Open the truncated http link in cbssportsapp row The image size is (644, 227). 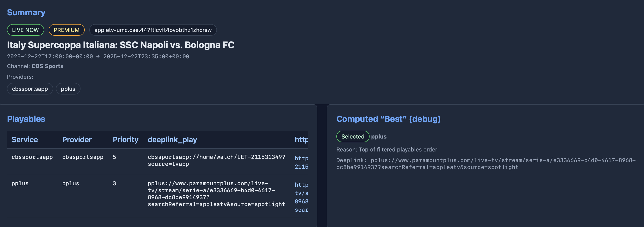tap(301, 162)
